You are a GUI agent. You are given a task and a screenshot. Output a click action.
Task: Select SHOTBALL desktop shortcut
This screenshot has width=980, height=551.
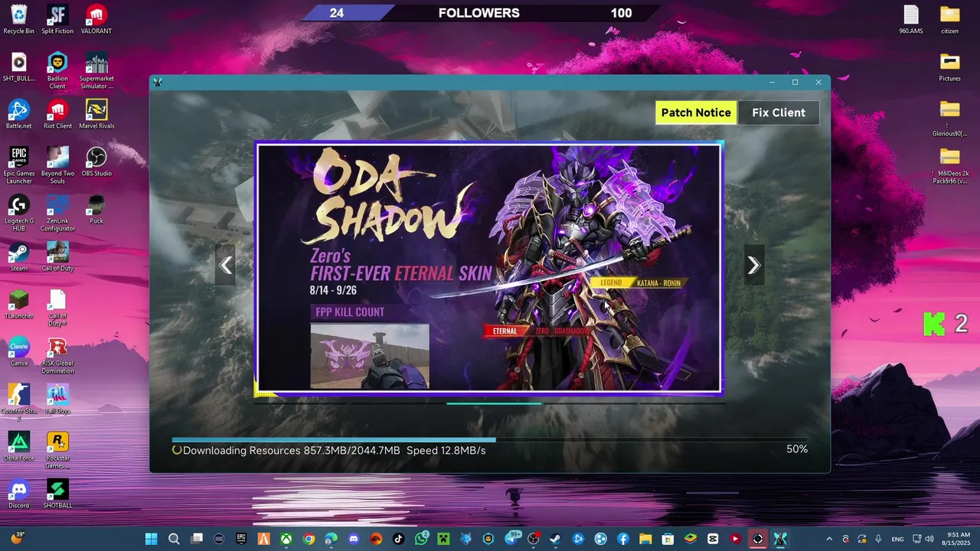pos(57,494)
